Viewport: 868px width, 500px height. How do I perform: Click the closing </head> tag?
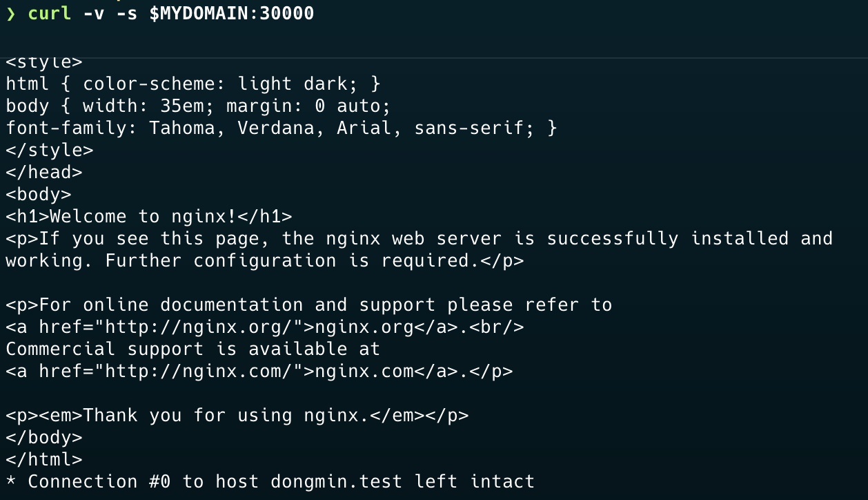point(44,172)
